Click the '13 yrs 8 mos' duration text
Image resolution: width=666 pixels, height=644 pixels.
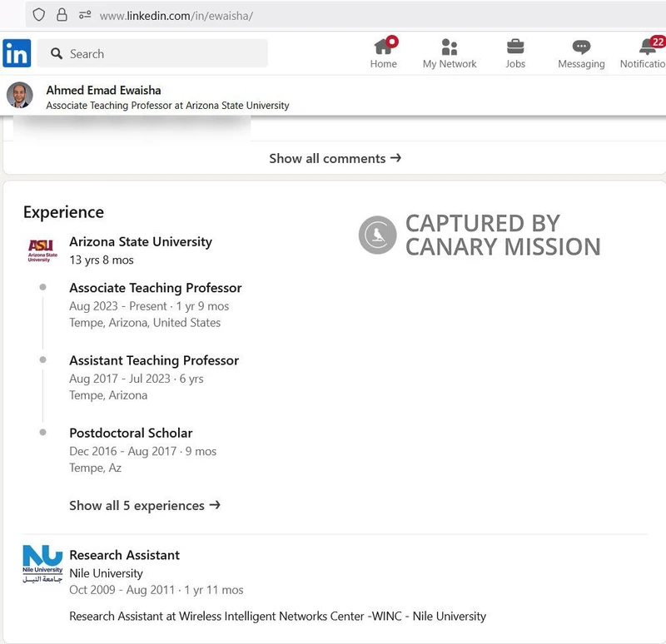click(x=102, y=260)
